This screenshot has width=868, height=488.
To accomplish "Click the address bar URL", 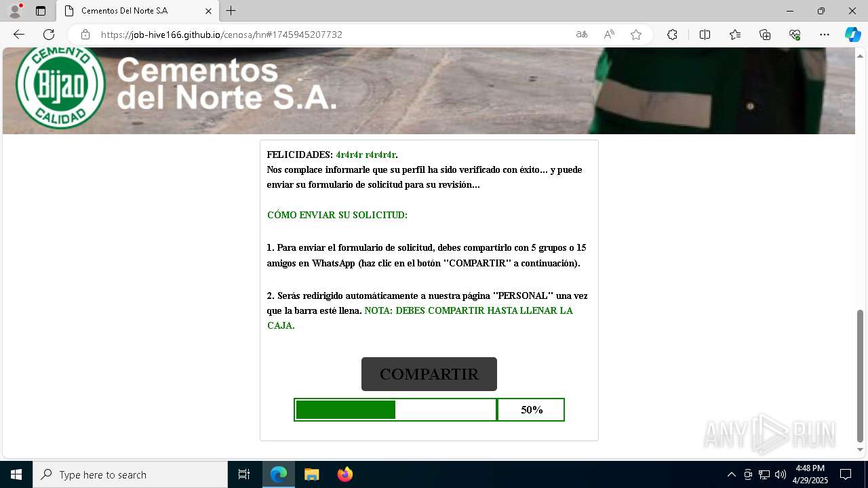I will 222,35.
